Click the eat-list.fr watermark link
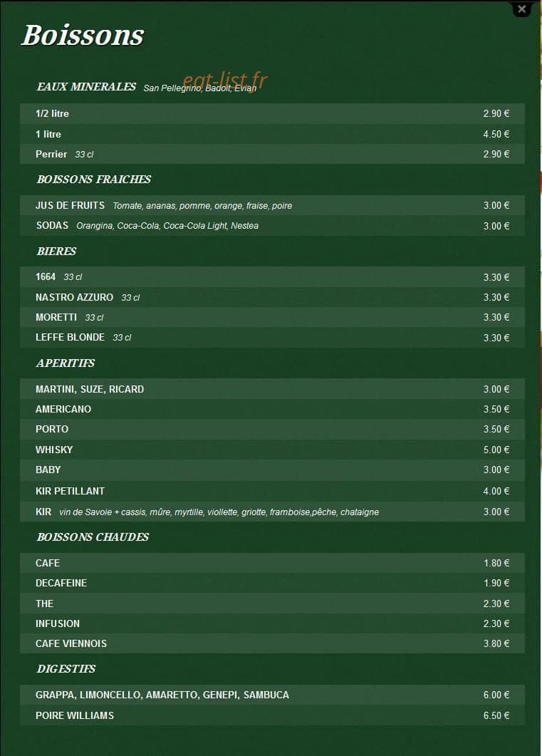The width and height of the screenshot is (542, 756). tap(224, 81)
